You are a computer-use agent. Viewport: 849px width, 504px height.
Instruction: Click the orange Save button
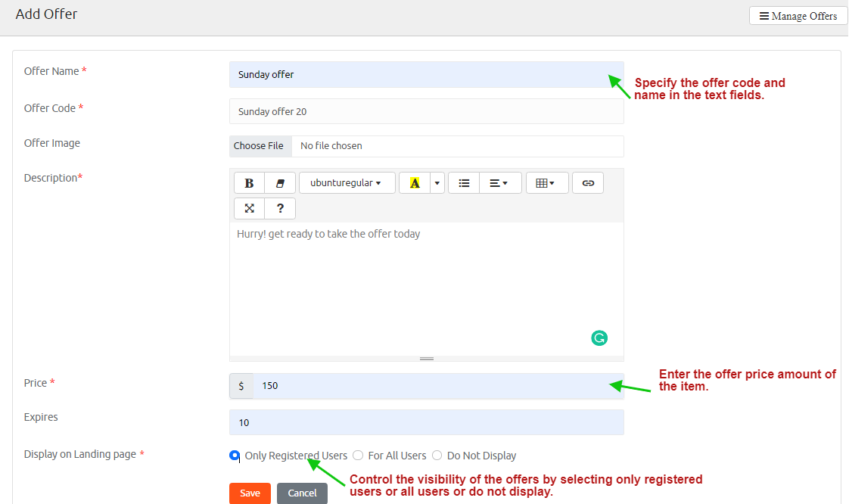(250, 493)
